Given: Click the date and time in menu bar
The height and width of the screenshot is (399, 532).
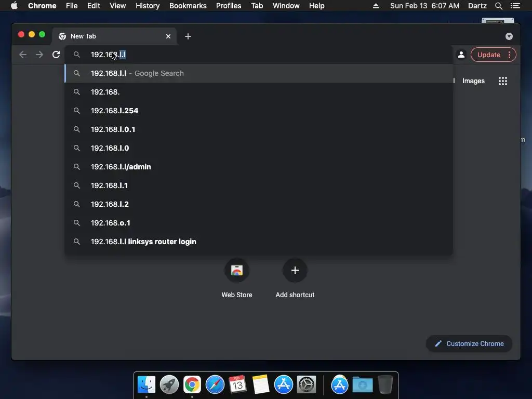Looking at the screenshot, I should (424, 6).
